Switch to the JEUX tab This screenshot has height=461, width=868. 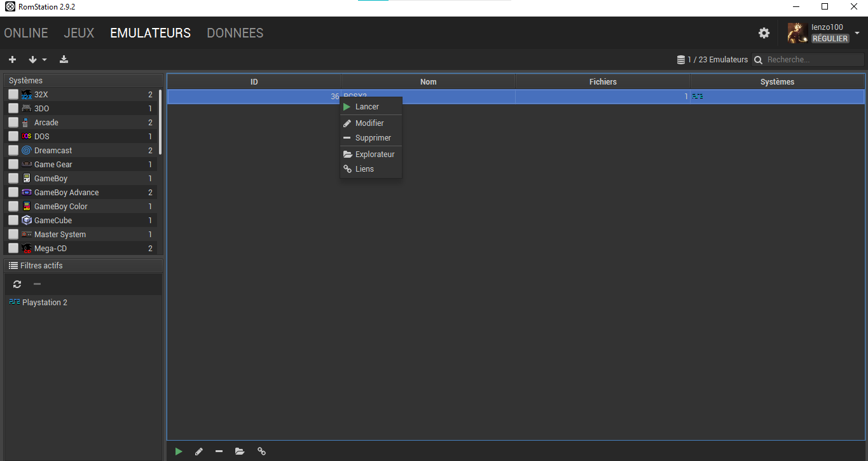pyautogui.click(x=79, y=33)
